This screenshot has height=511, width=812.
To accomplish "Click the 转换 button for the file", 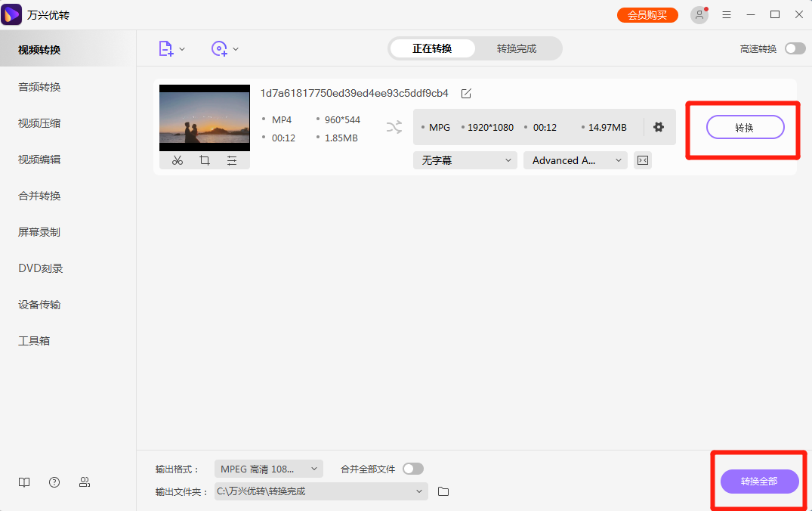I will pos(745,127).
